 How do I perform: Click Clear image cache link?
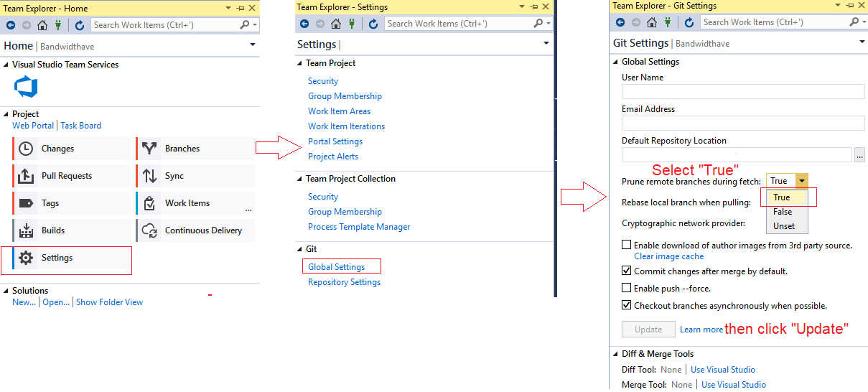coord(669,256)
